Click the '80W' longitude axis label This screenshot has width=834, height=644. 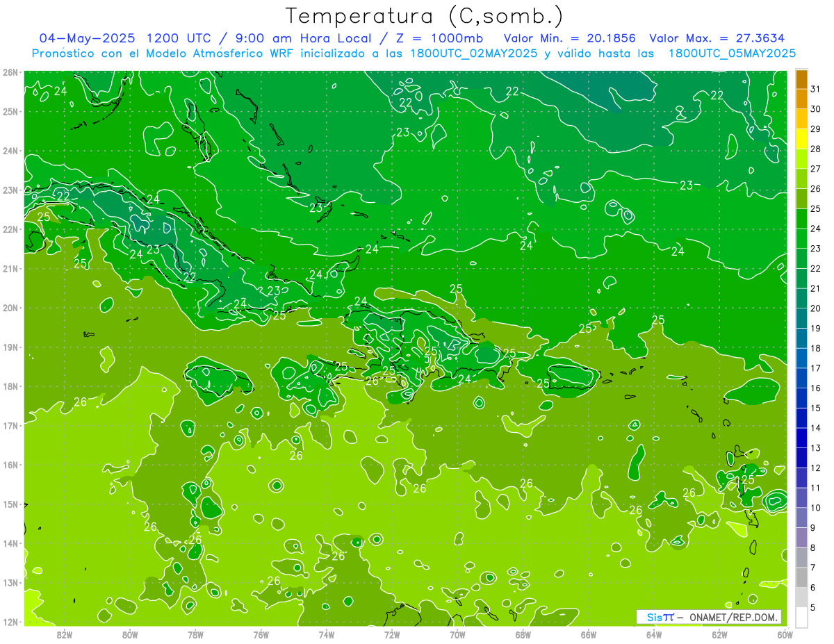tap(130, 634)
